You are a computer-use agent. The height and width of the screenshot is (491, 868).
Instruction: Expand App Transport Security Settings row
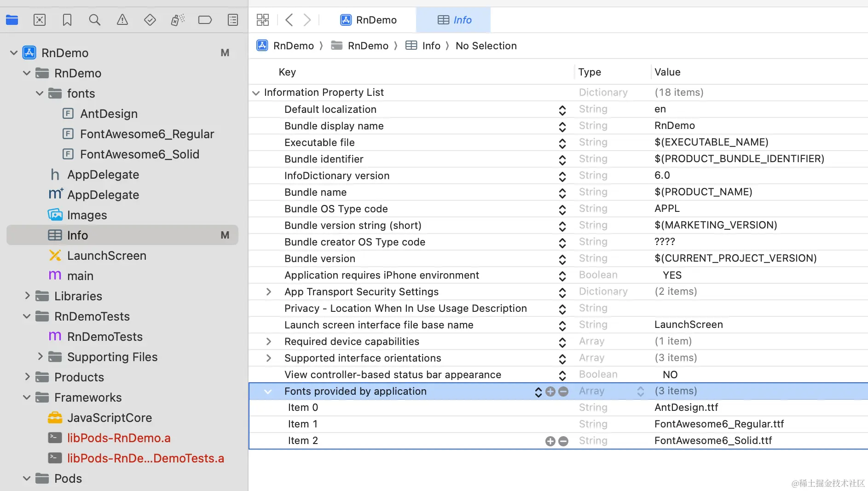click(x=269, y=292)
